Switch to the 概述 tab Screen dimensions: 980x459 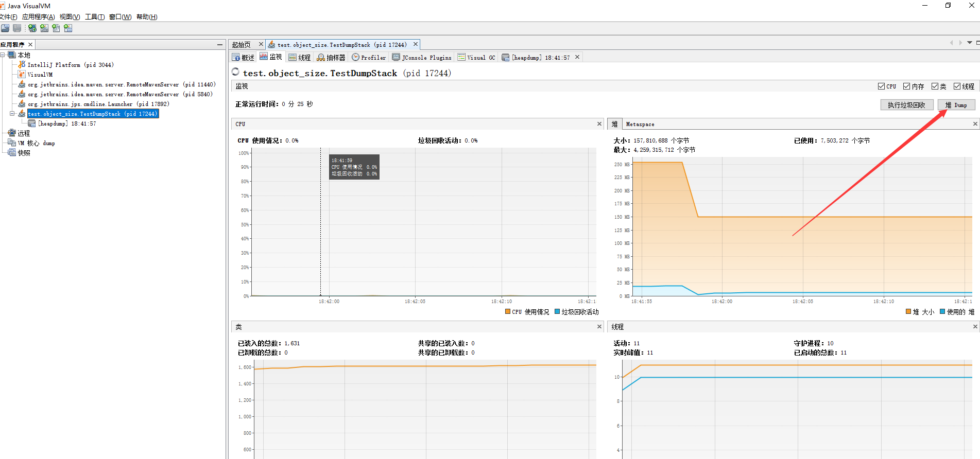click(243, 57)
